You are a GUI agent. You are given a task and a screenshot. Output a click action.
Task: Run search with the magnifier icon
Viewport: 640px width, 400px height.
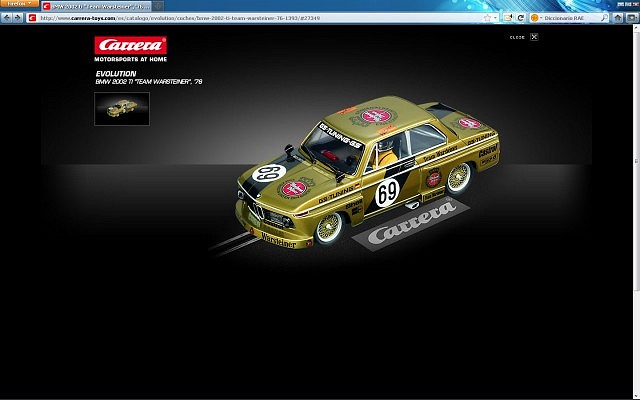(x=604, y=18)
